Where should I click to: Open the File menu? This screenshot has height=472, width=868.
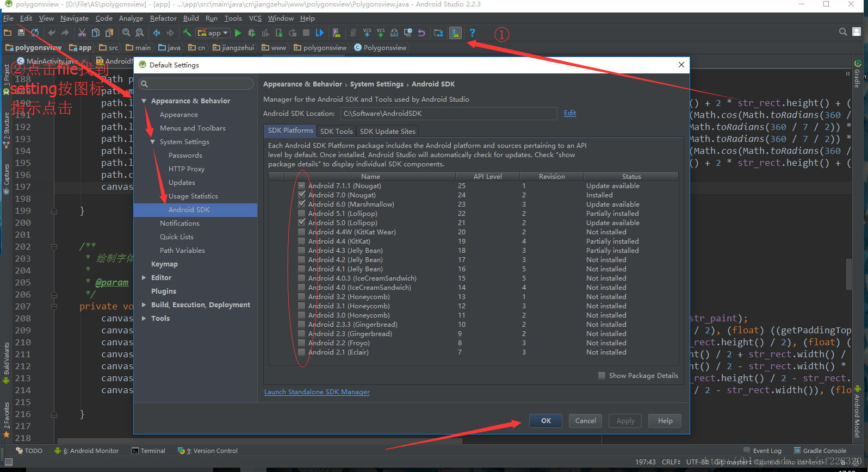click(8, 18)
